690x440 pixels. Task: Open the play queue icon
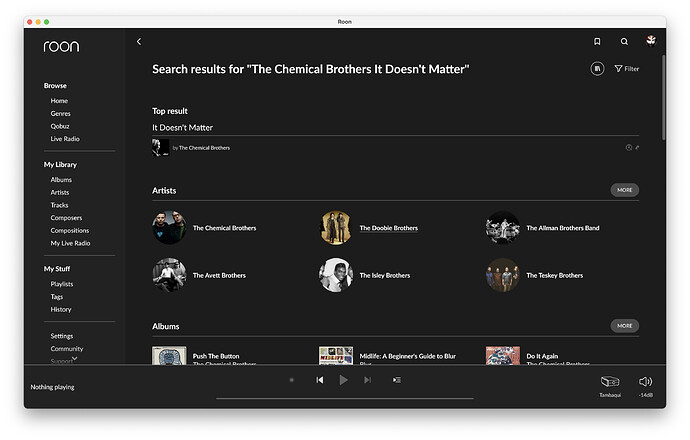click(397, 380)
